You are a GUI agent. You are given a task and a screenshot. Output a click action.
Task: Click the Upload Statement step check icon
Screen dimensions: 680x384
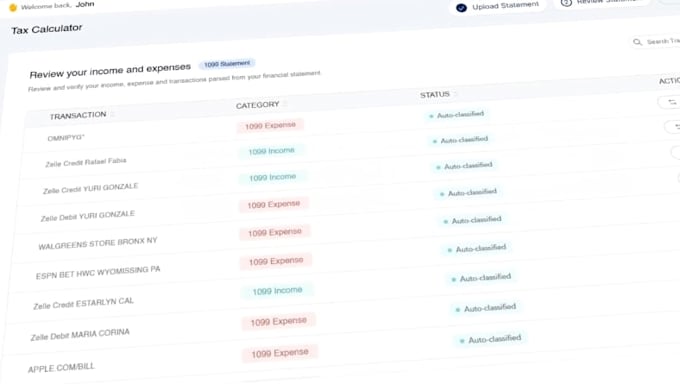pos(461,7)
